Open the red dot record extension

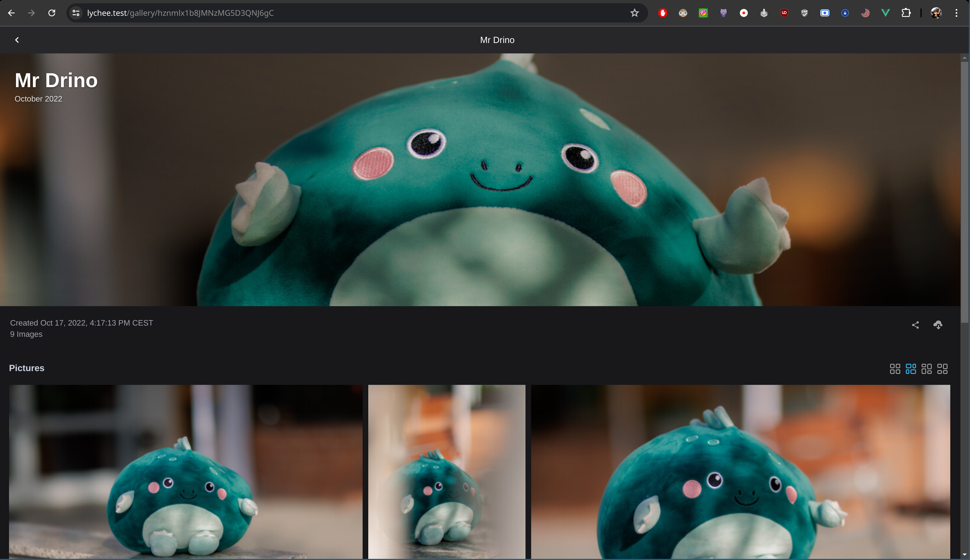pos(744,13)
